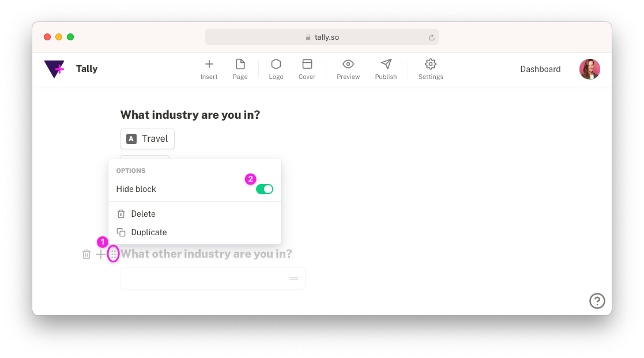Click the input field resize handle icon
644x358 pixels.
pos(294,278)
